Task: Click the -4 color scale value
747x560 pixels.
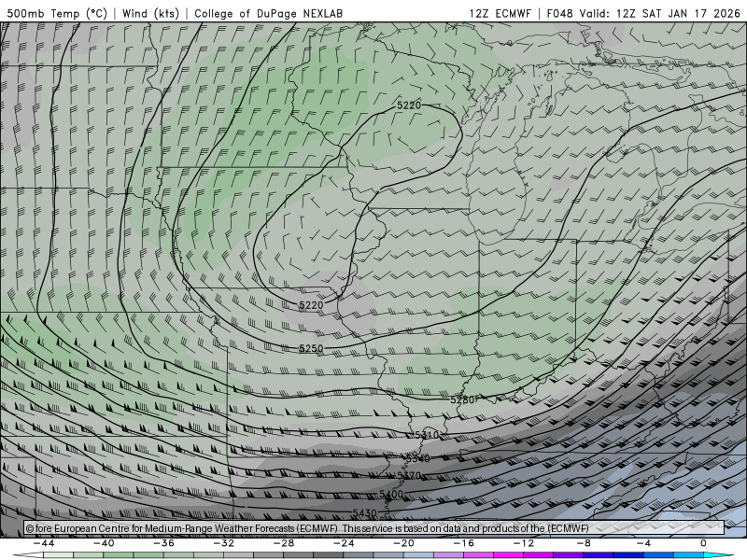Action: (x=644, y=543)
